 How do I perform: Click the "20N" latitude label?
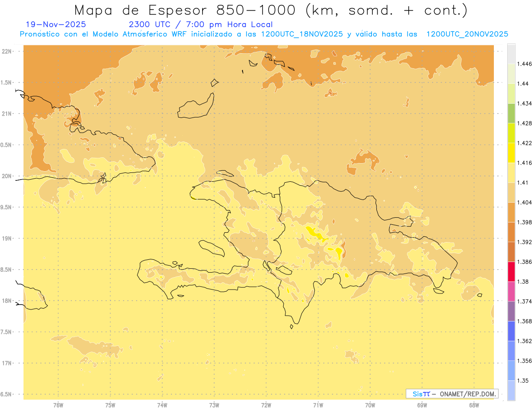click(x=7, y=176)
